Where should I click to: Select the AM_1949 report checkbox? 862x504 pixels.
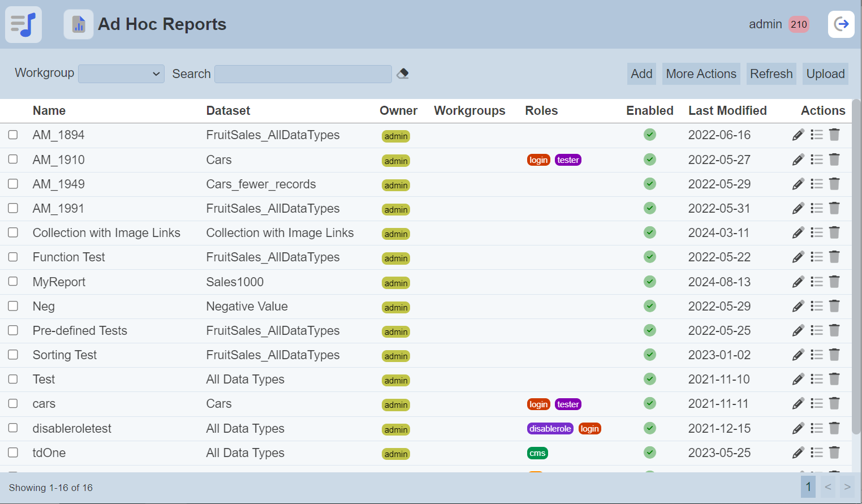point(13,184)
